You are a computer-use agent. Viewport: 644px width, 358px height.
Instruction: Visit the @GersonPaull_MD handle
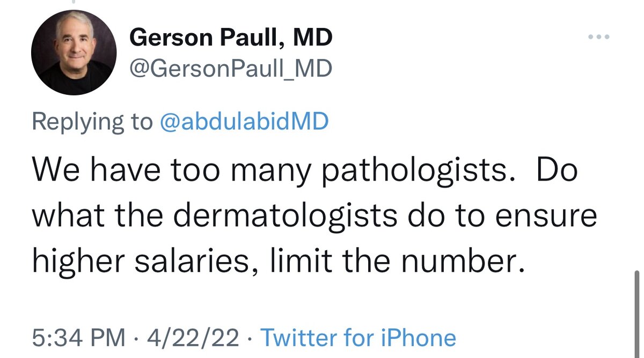tap(231, 68)
